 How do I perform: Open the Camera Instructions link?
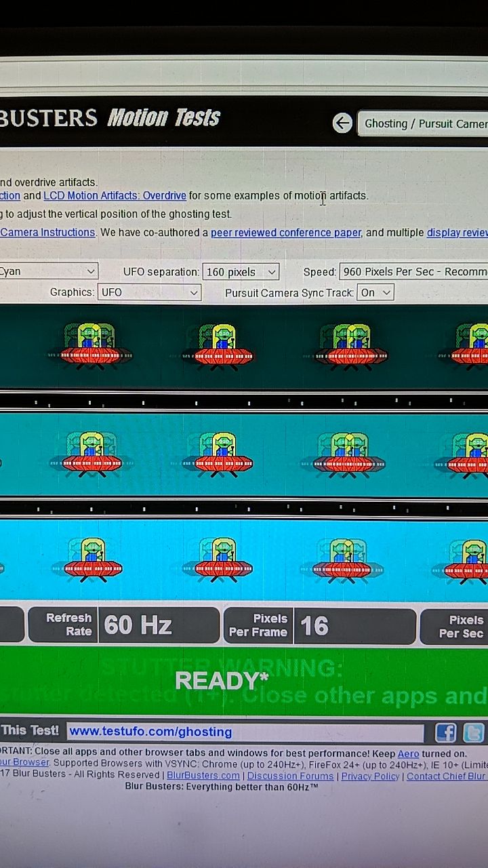(x=47, y=232)
